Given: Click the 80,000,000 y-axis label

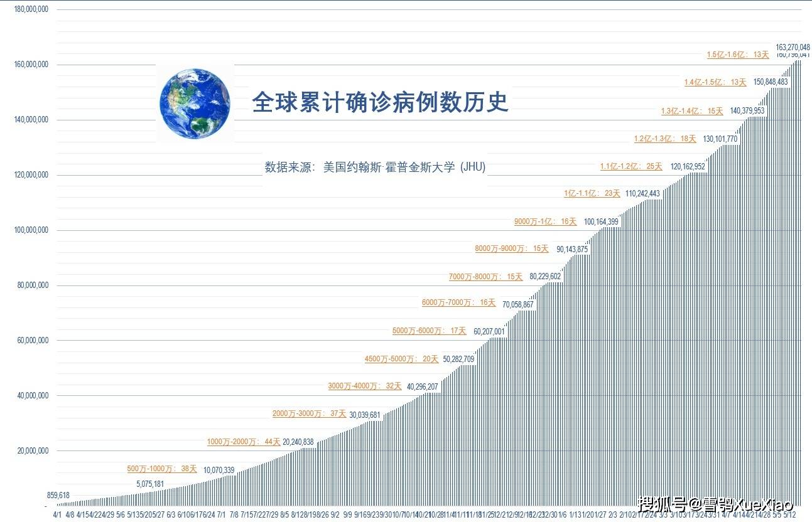Looking at the screenshot, I should [x=33, y=285].
